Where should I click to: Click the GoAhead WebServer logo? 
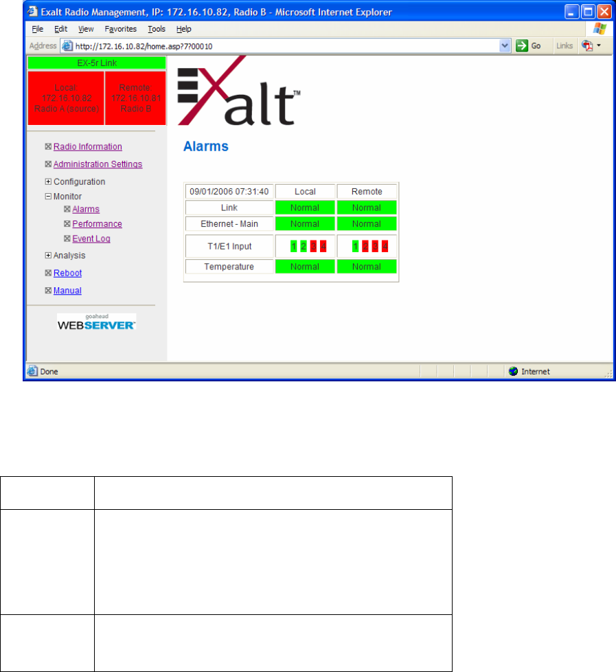click(x=96, y=322)
